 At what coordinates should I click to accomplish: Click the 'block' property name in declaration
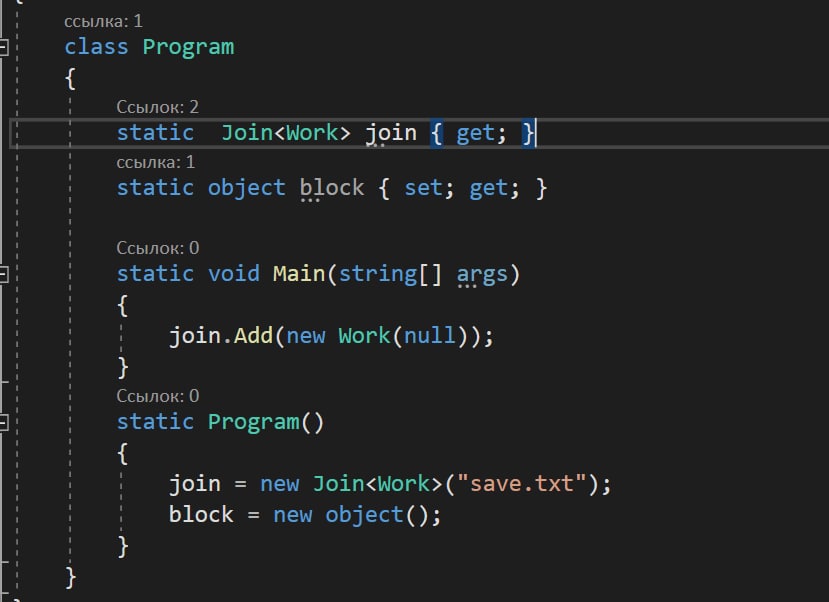tap(332, 188)
